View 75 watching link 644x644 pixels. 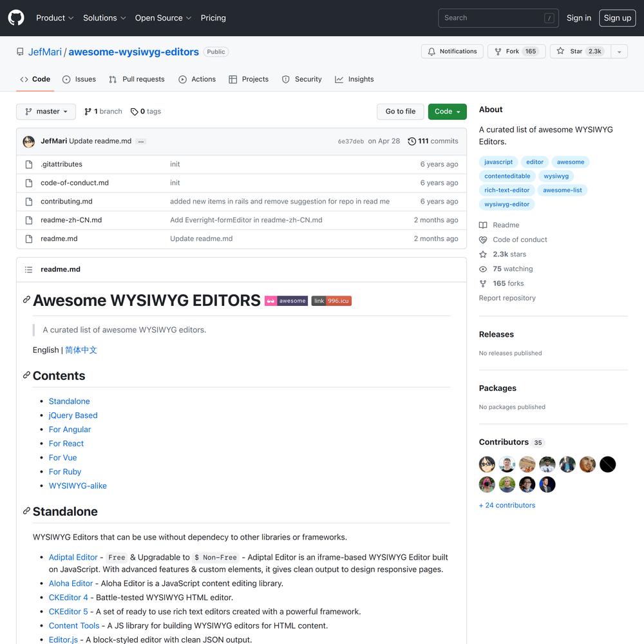click(x=506, y=269)
